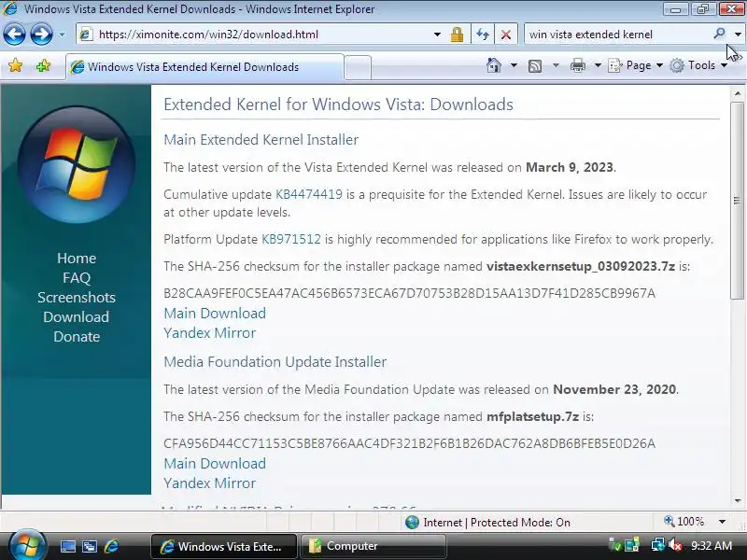Viewport: 747px width, 560px height.
Task: Select the Windows Vista Exte... taskbar button
Action: click(224, 546)
